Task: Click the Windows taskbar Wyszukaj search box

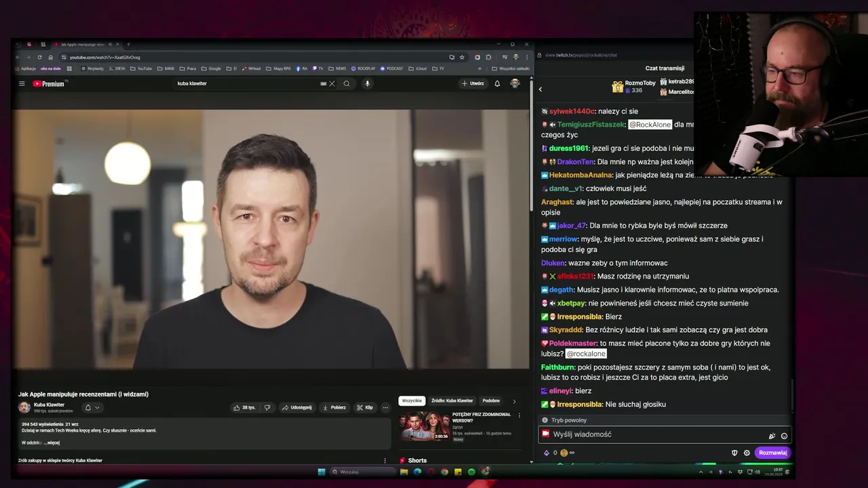Action: coord(361,472)
